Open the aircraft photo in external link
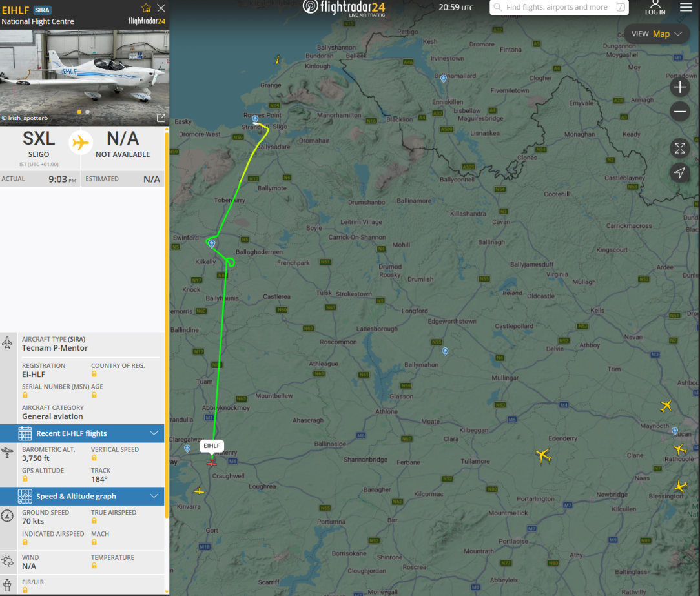Screen dimensions: 700x596 coord(161,118)
